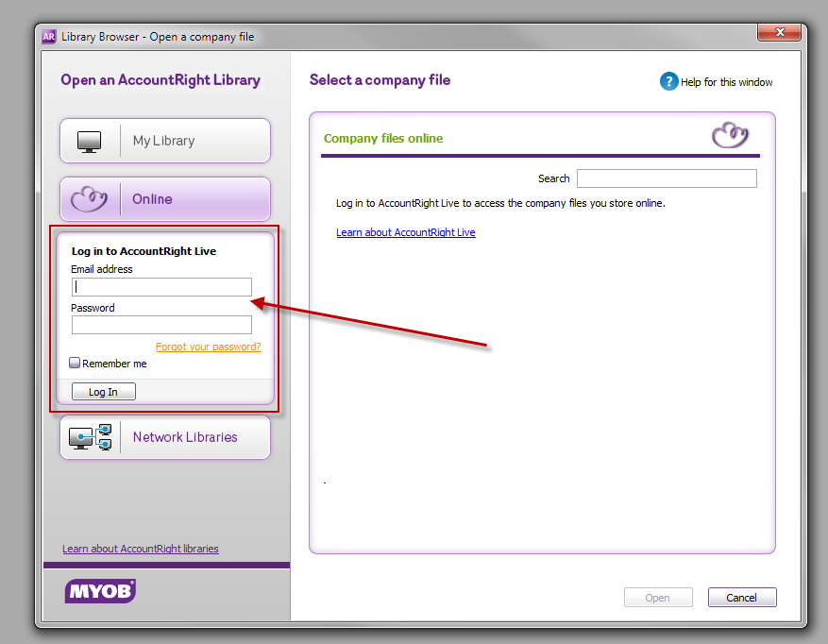The image size is (828, 644).
Task: Click the 'Log in to AccountRight Live' heading
Action: [x=144, y=251]
